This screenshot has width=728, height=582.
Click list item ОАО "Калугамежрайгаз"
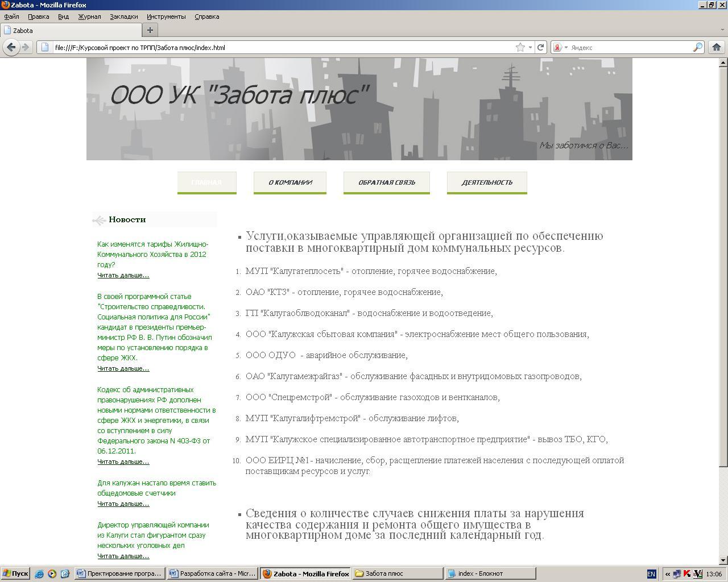pyautogui.click(x=413, y=376)
